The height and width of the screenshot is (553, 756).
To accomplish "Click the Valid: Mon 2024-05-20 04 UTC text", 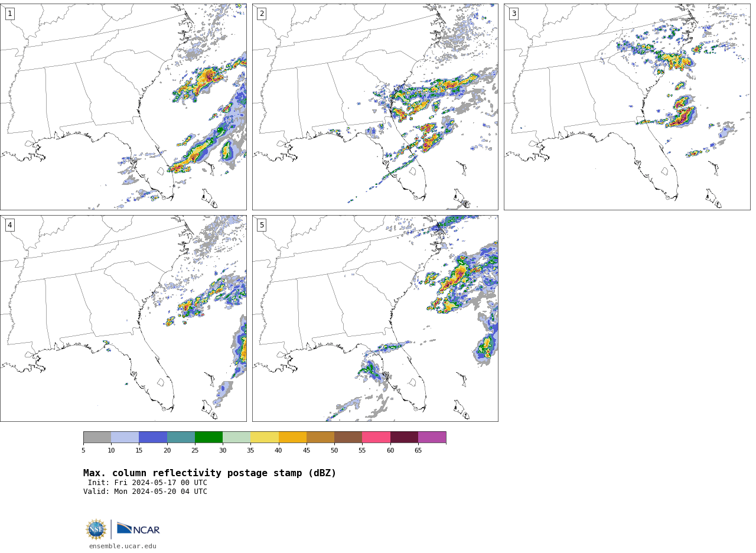I will point(145,492).
